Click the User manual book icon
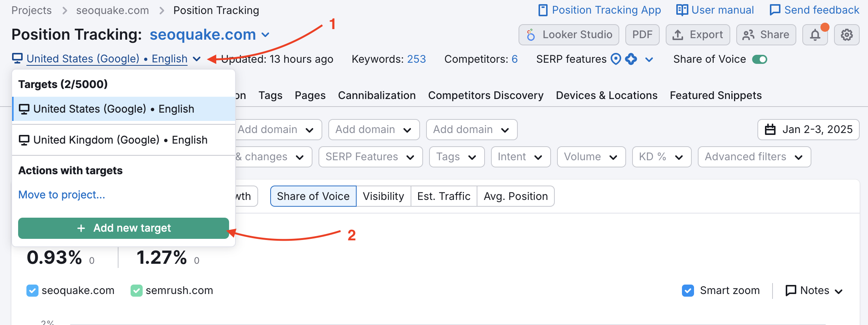The image size is (868, 325). [682, 10]
